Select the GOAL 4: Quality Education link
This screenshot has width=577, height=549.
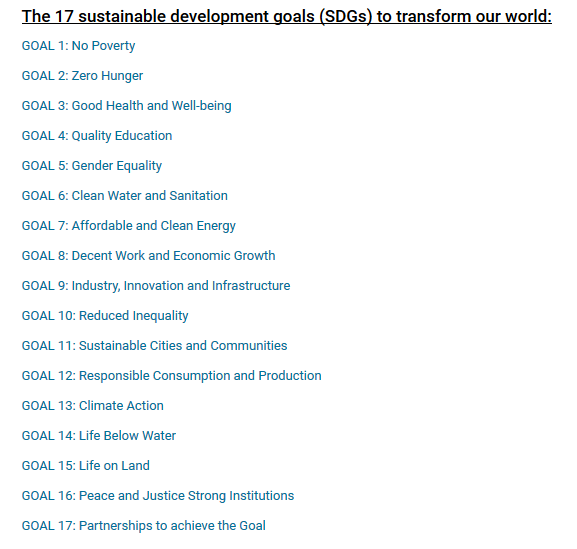(x=97, y=136)
